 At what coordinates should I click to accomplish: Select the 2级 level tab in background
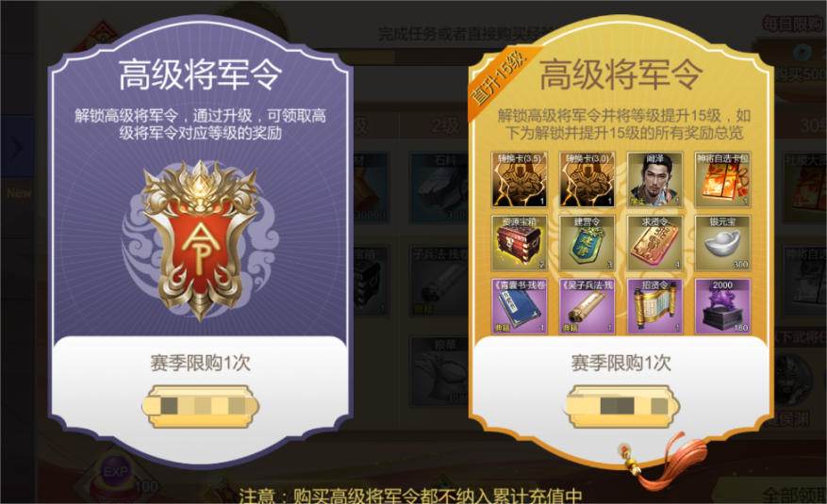pyautogui.click(x=445, y=125)
